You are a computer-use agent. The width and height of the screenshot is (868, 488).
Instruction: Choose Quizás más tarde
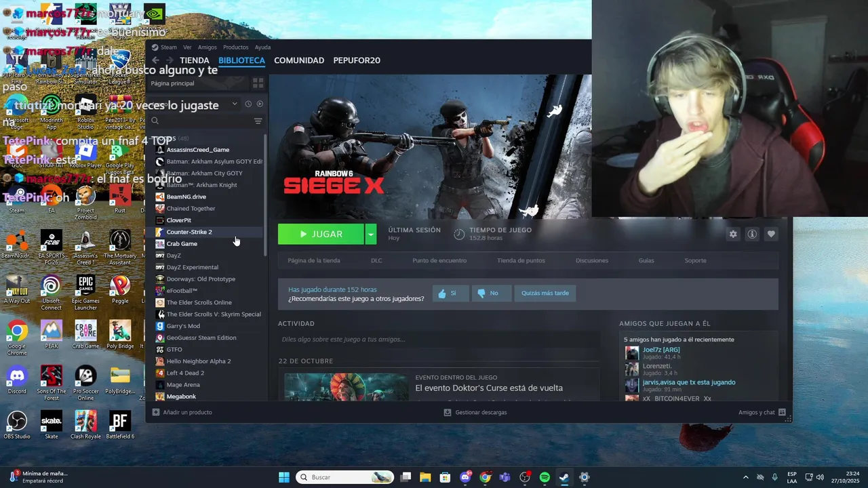(x=545, y=293)
